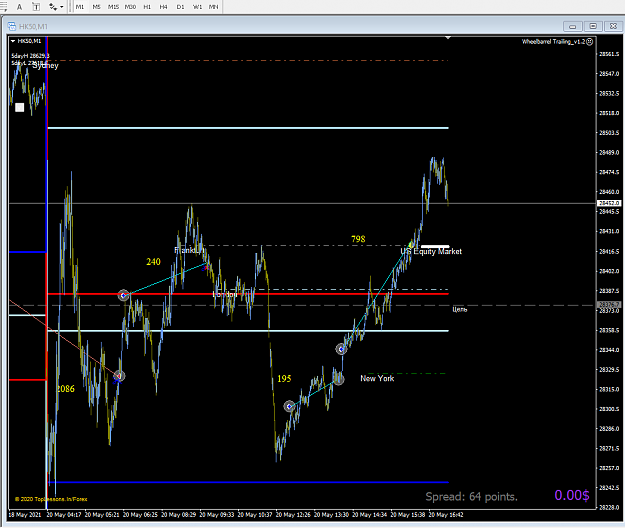Click the Spread: 64 points label
The image size is (625, 528).
tap(472, 497)
